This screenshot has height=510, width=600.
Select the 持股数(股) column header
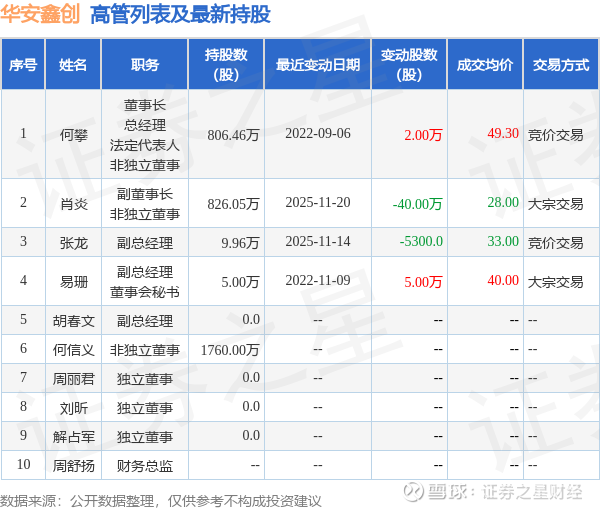226,65
